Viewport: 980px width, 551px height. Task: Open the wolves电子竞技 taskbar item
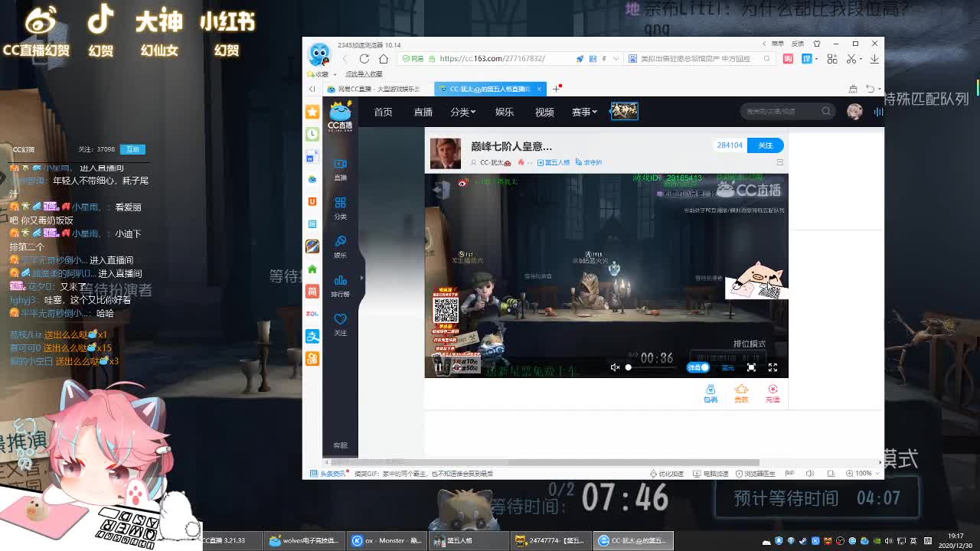[x=304, y=540]
